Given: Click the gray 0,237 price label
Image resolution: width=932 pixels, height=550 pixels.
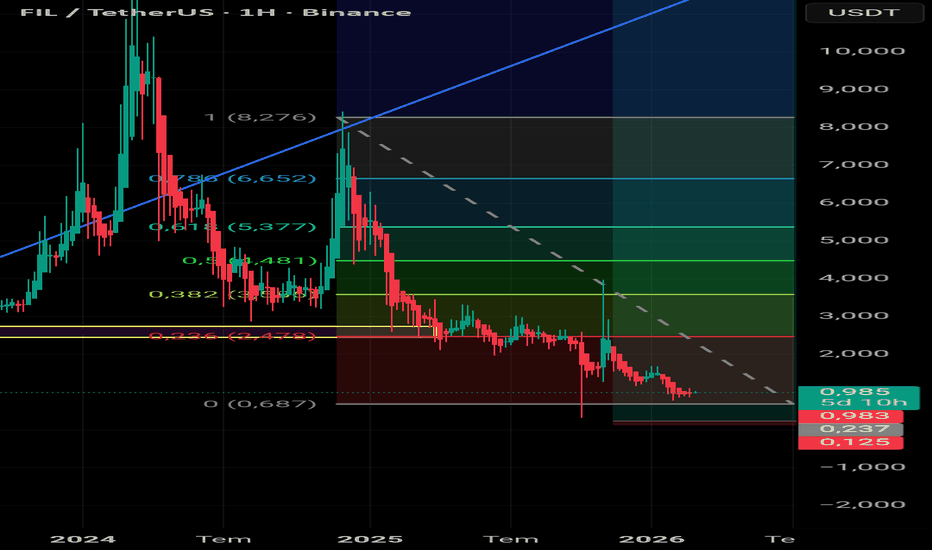Looking at the screenshot, I should click(851, 429).
